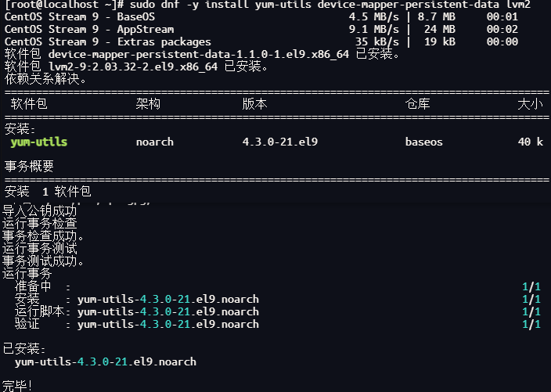Click the 19 kB size value
The image size is (551, 392).
coord(440,41)
